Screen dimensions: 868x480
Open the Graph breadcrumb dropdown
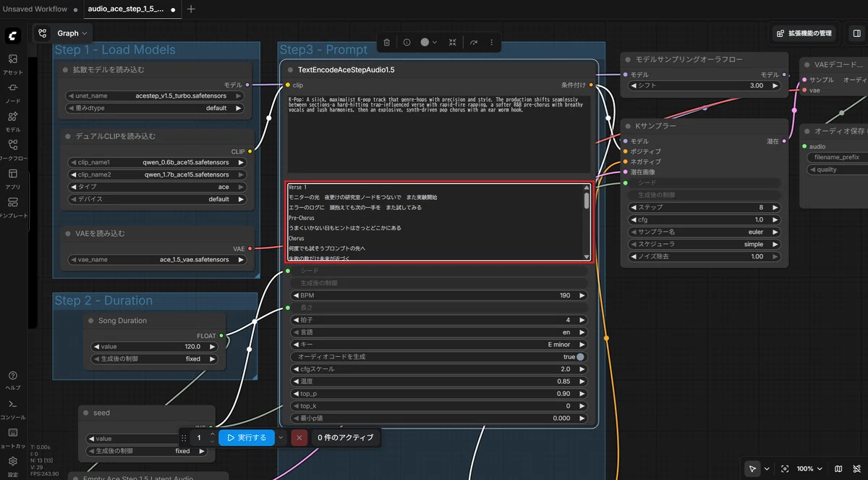pyautogui.click(x=72, y=33)
